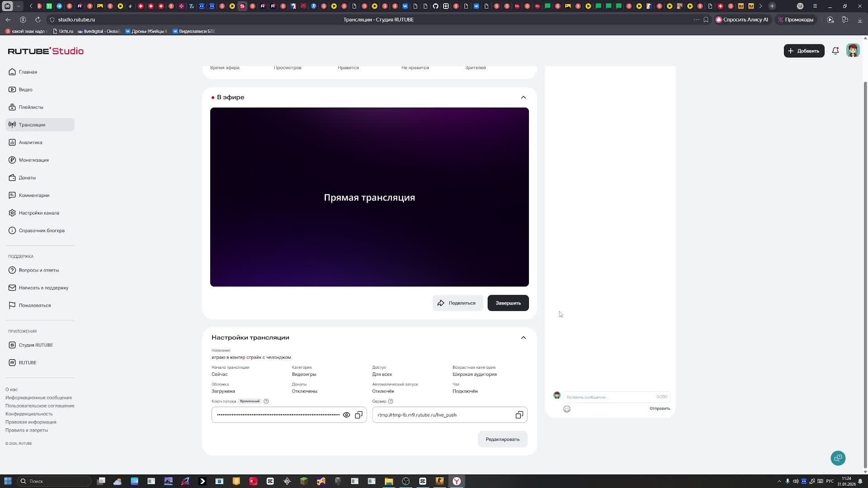Collapse the В эфире section
The width and height of the screenshot is (868, 488).
pyautogui.click(x=523, y=97)
